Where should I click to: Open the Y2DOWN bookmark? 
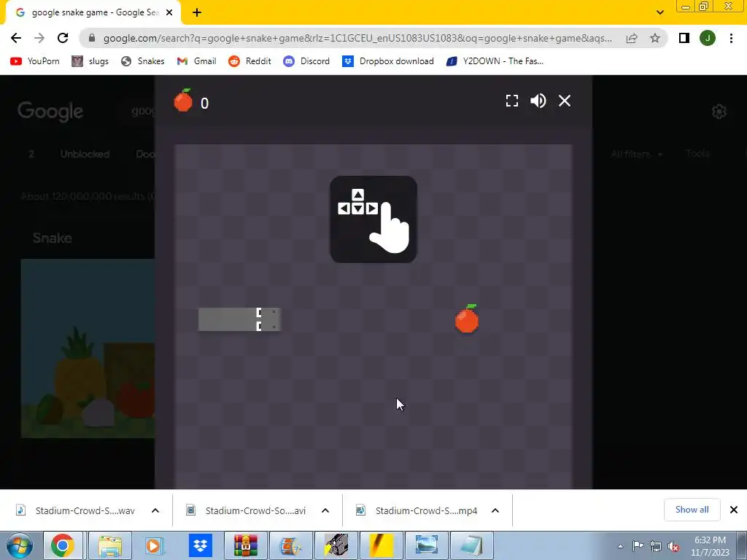coord(495,61)
